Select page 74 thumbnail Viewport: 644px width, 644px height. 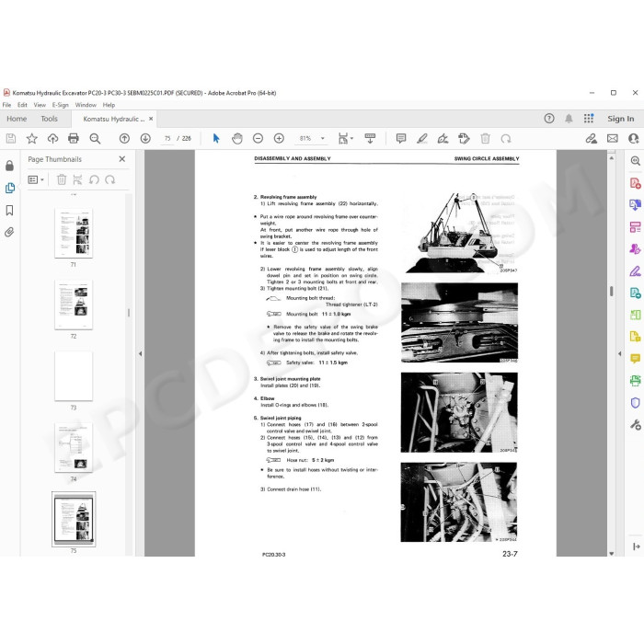pos(74,448)
